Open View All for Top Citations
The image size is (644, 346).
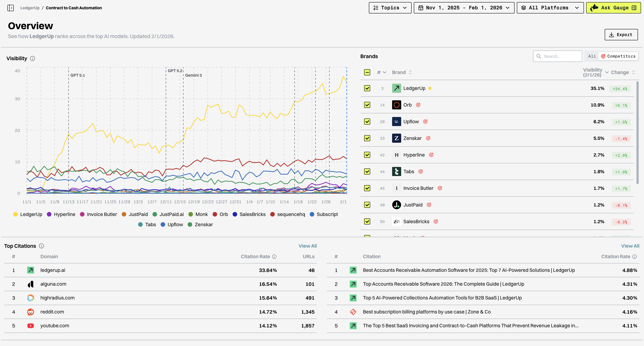(307, 246)
